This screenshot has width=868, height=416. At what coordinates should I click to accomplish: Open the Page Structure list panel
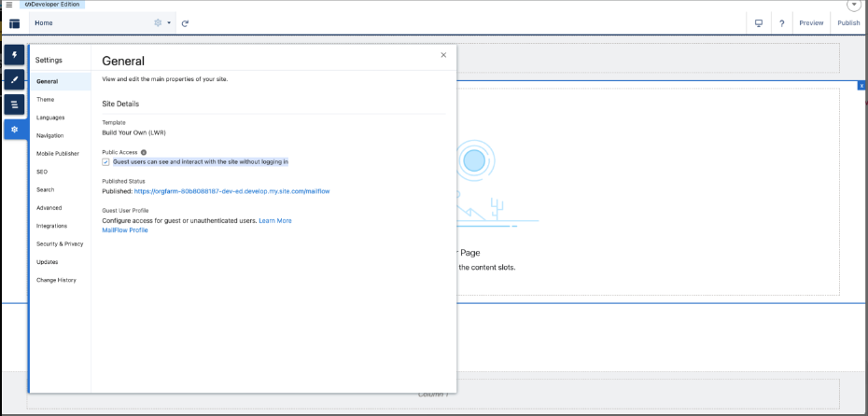pyautogui.click(x=14, y=104)
